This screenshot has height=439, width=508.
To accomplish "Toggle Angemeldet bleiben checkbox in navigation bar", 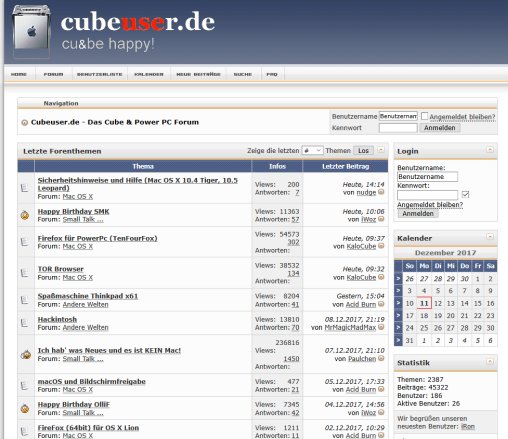I will pyautogui.click(x=424, y=116).
